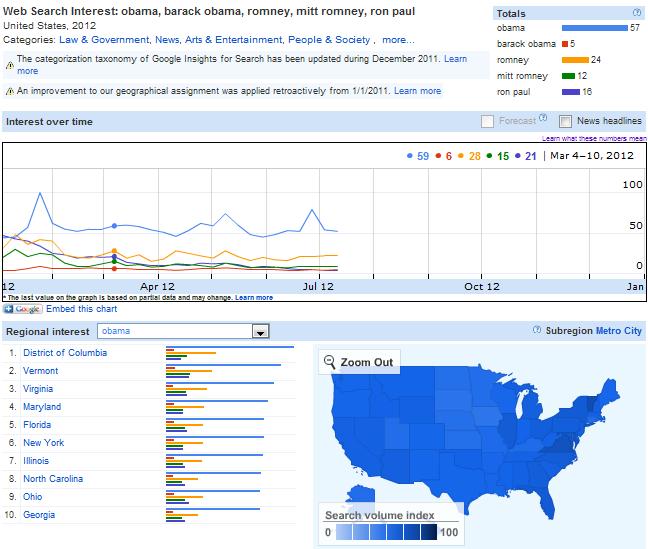Click the red 6 legend value
Viewport: 648px width, 549px height.
tap(448, 156)
